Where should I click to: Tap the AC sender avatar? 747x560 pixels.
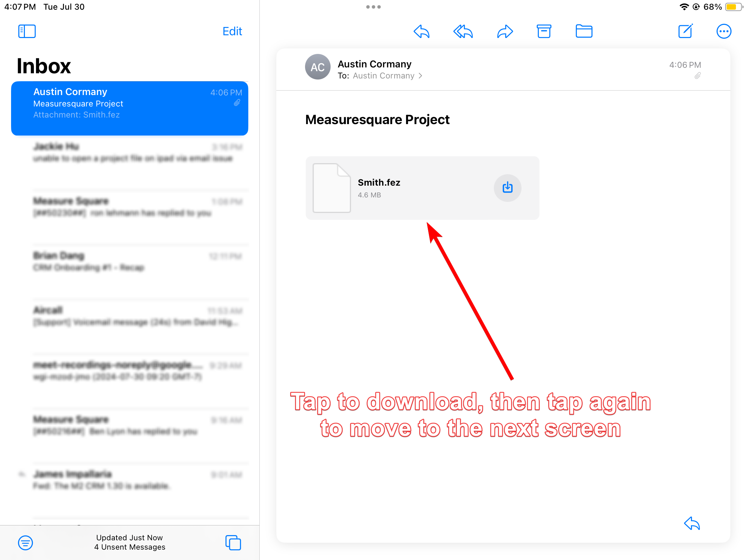pyautogui.click(x=317, y=67)
